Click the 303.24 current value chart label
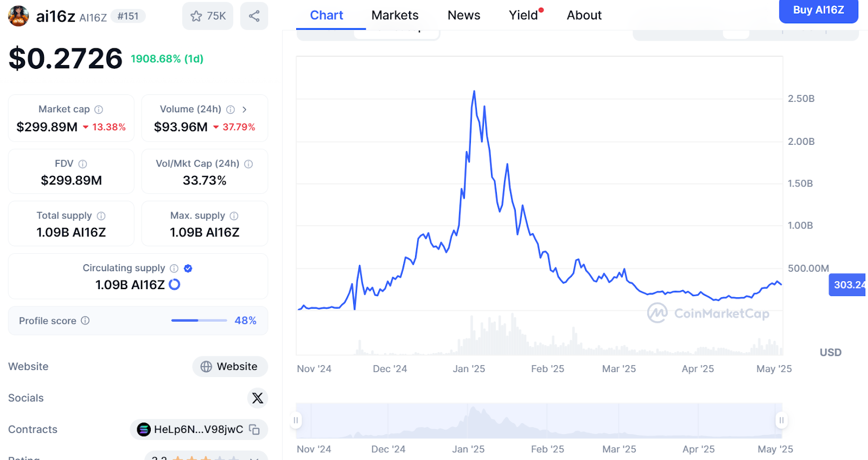 pos(848,285)
